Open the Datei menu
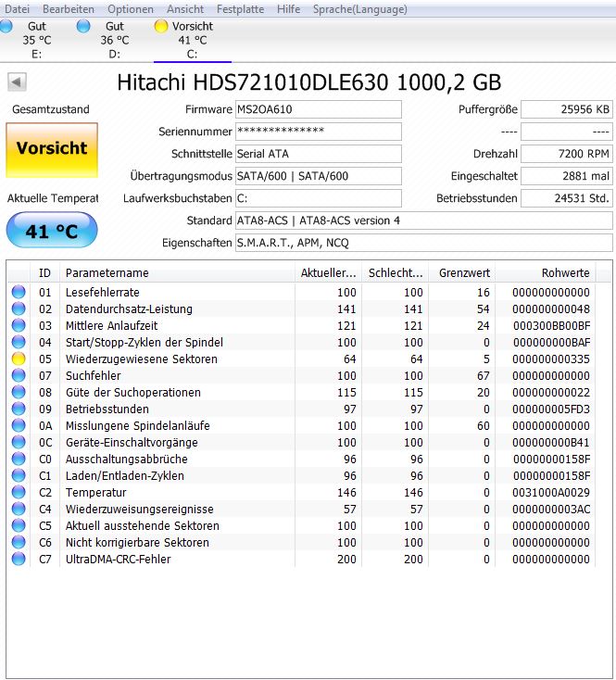616x680 pixels. tap(17, 9)
